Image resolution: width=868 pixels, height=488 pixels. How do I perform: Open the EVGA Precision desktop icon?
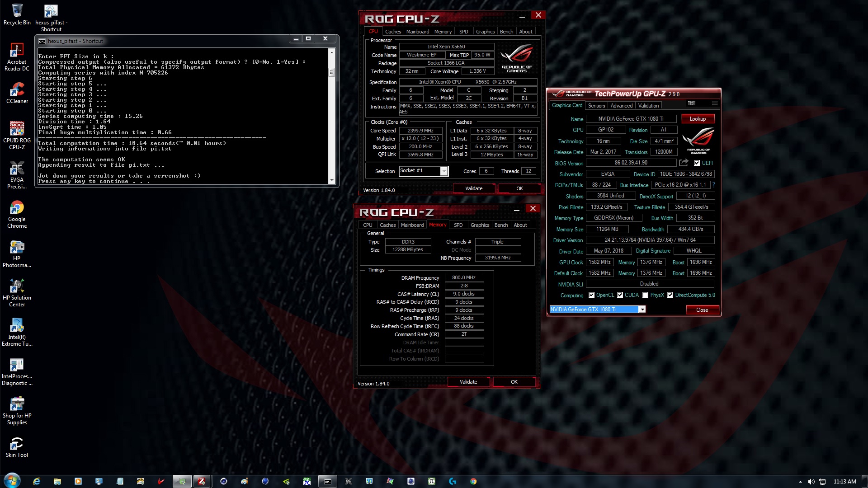[17, 175]
